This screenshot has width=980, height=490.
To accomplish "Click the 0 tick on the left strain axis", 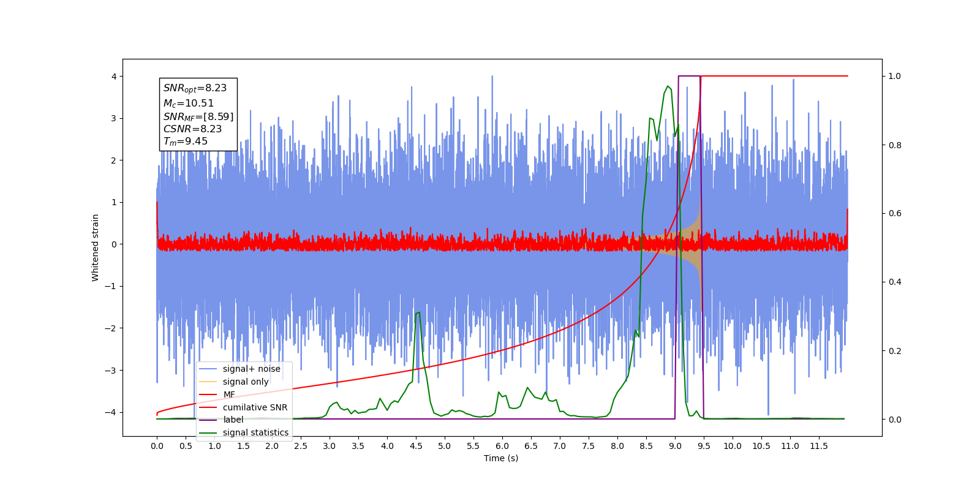I will click(x=113, y=244).
